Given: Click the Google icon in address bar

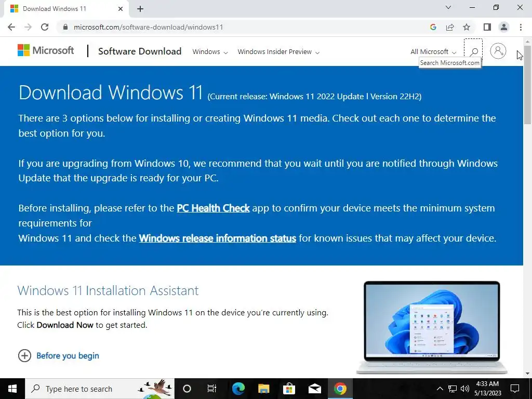Looking at the screenshot, I should coord(433,27).
